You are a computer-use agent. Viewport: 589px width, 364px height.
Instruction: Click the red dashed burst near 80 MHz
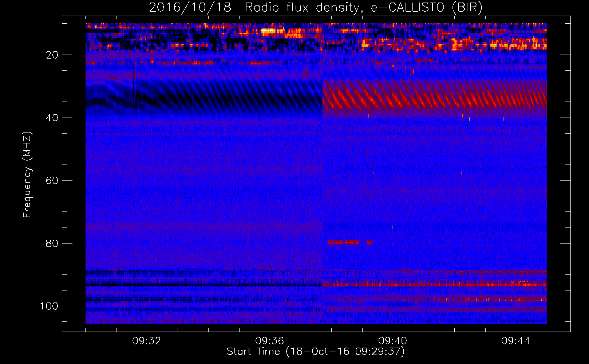pos(350,242)
